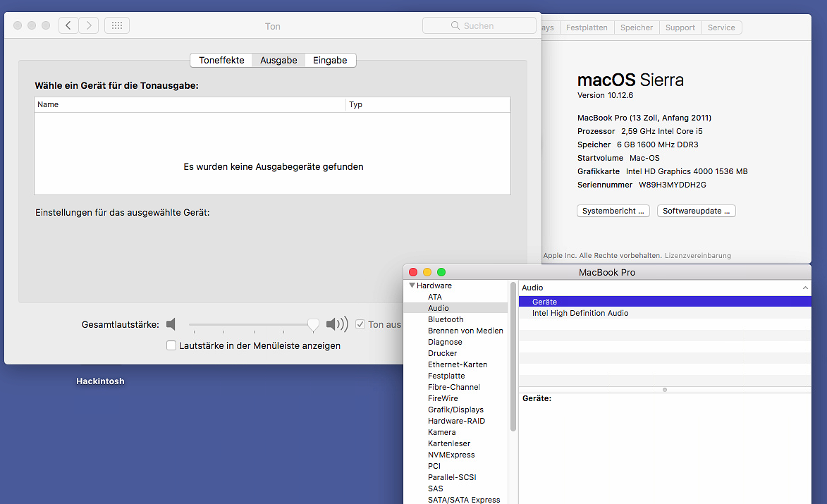Minimize MacBook Pro window with yellow button
The height and width of the screenshot is (504, 827).
427,272
